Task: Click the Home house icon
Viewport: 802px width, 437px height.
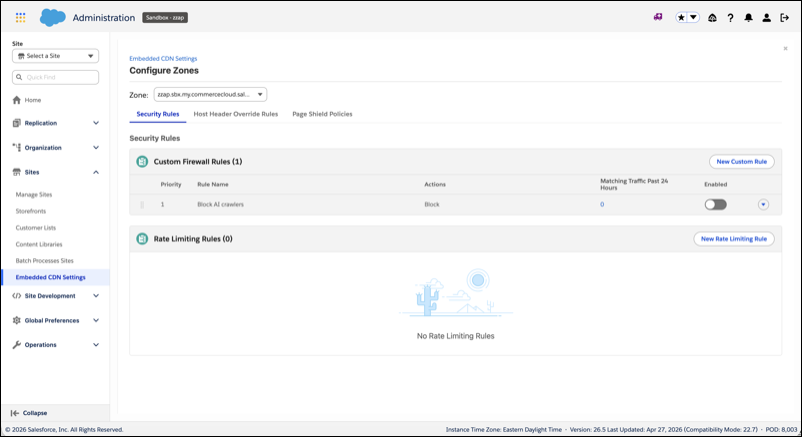Action: [17, 100]
